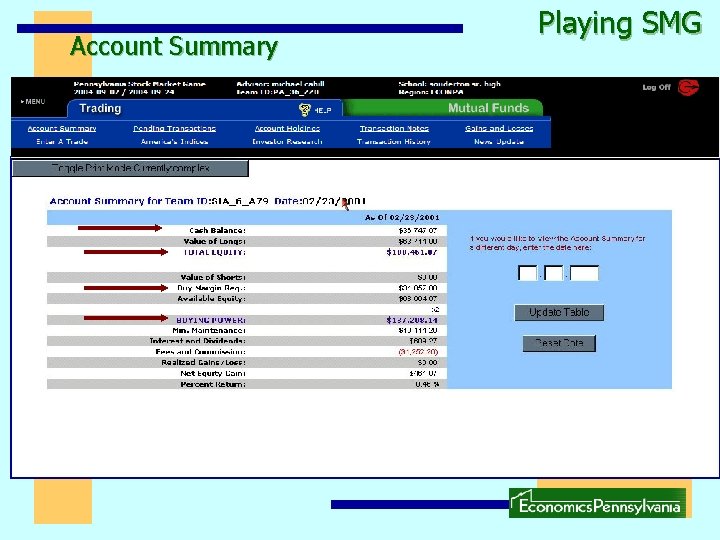Go to Enter A Trade
Screen dimensions: 720x540
[x=62, y=141]
